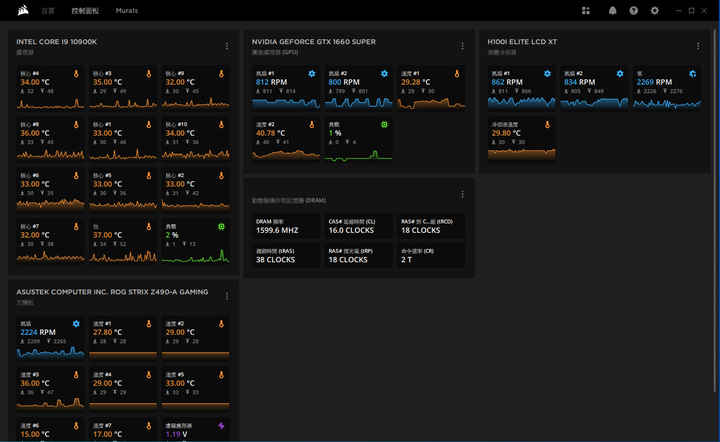Select the tRAS 38 CLOCKS tile
The height and width of the screenshot is (442, 720).
point(286,255)
